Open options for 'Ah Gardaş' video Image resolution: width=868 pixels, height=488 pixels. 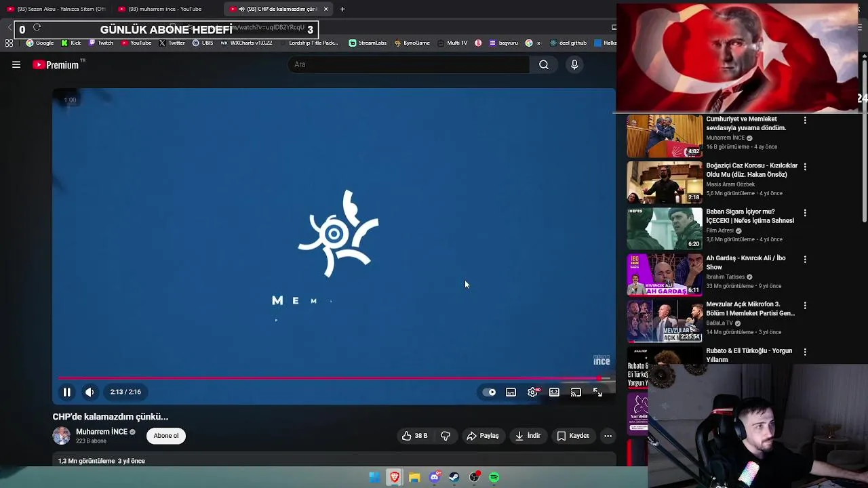[x=805, y=259]
